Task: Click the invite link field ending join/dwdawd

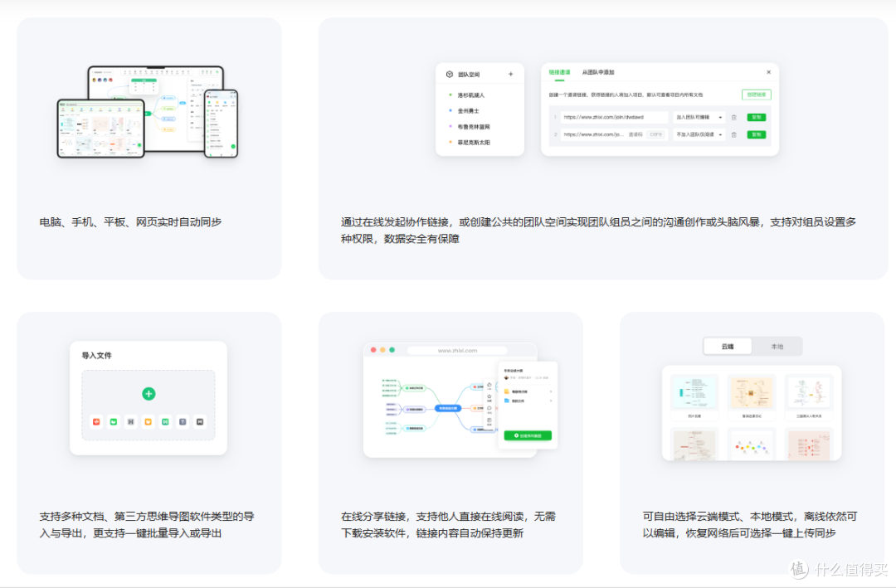Action: (x=614, y=117)
